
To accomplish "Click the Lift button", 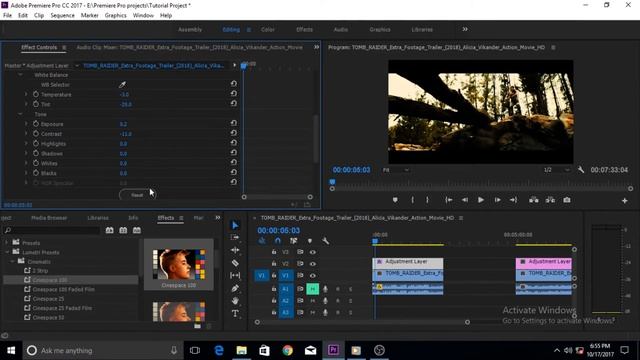I will (533, 200).
